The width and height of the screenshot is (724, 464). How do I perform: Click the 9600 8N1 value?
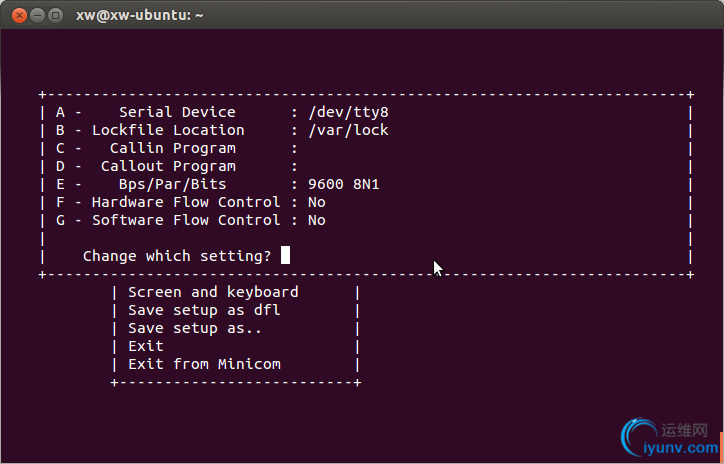(344, 184)
